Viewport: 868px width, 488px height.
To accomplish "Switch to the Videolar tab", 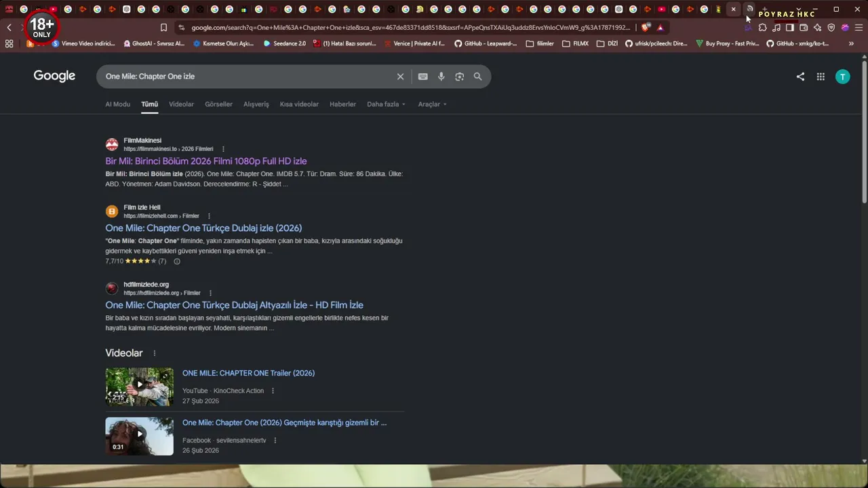I will click(x=181, y=104).
